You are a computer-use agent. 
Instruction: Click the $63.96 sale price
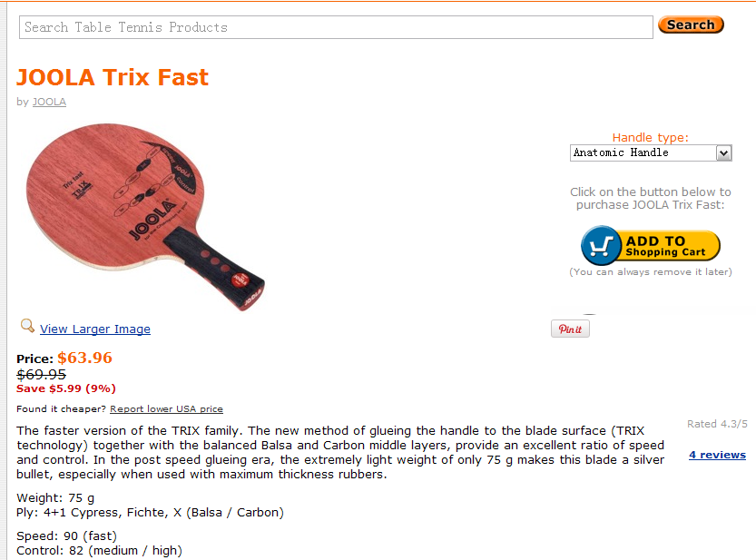[84, 358]
